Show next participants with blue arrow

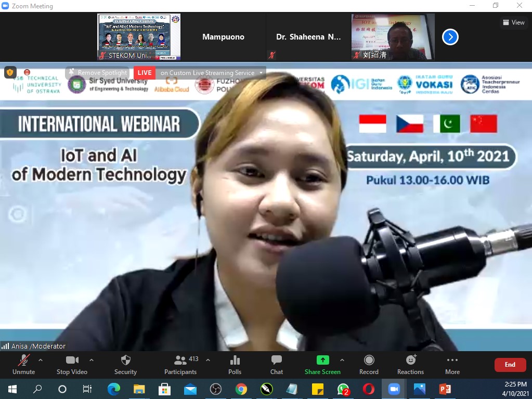(x=450, y=37)
